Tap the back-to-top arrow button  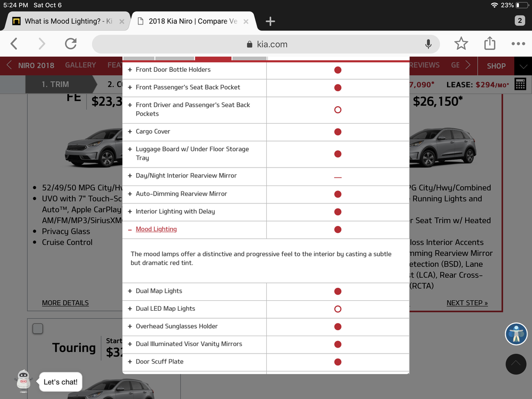point(516,364)
